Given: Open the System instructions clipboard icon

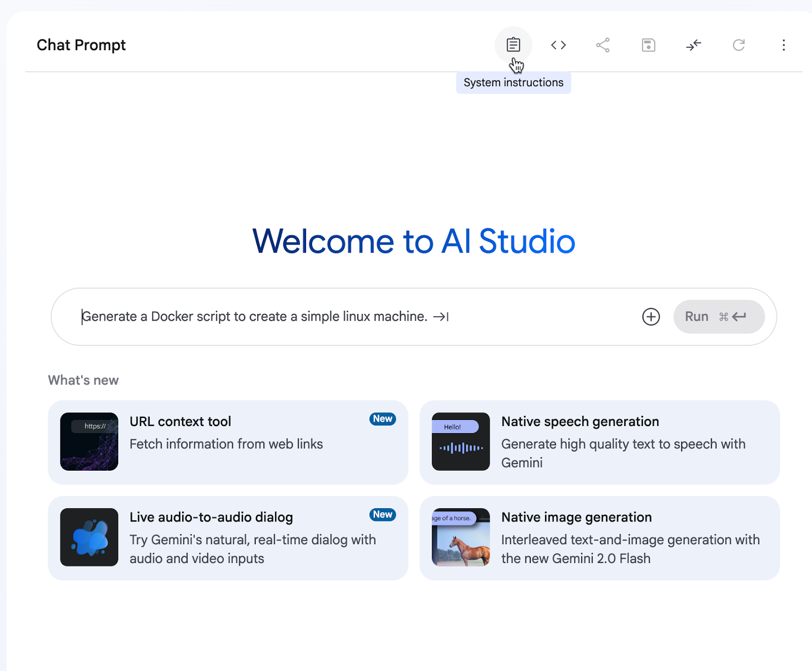Looking at the screenshot, I should click(513, 45).
